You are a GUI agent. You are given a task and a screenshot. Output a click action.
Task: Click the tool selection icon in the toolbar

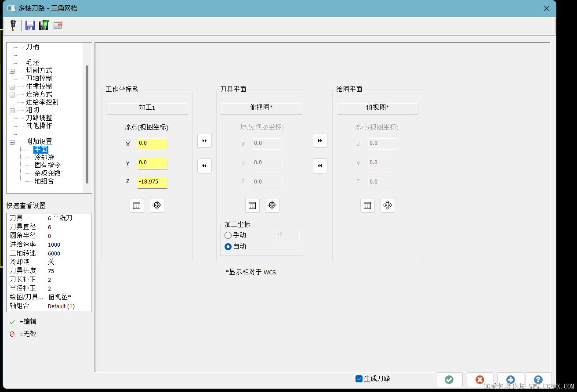point(13,25)
